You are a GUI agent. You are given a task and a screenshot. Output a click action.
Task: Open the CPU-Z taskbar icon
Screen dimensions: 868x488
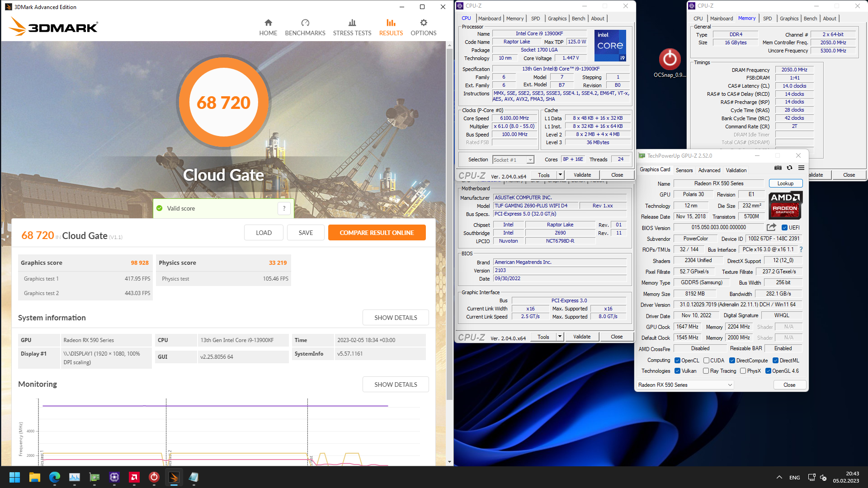(114, 477)
